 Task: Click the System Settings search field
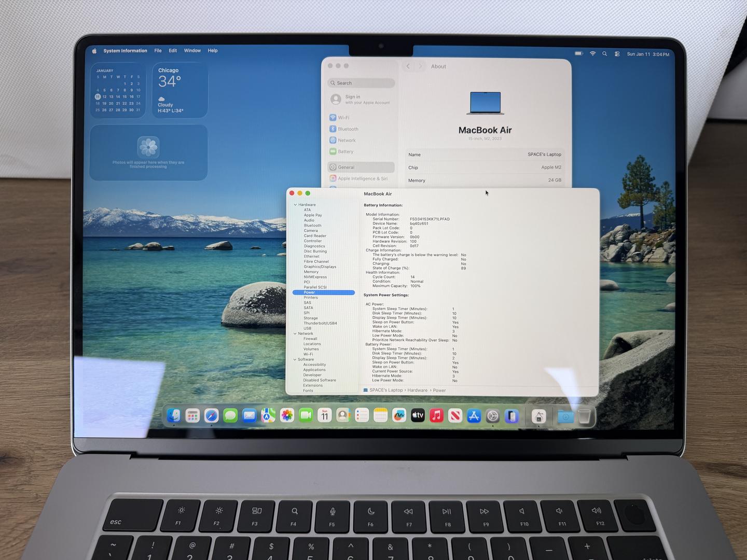(x=362, y=83)
